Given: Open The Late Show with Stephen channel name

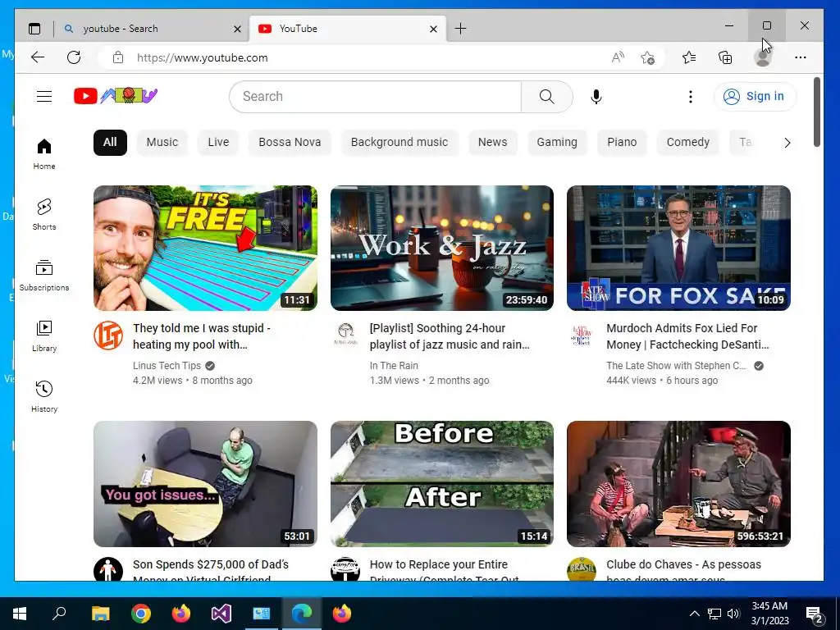Looking at the screenshot, I should [x=676, y=365].
